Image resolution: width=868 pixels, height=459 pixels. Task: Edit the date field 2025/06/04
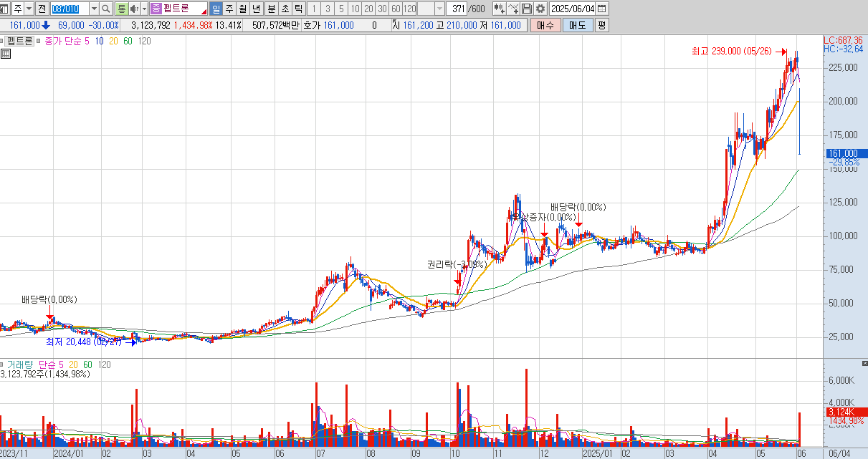(572, 9)
